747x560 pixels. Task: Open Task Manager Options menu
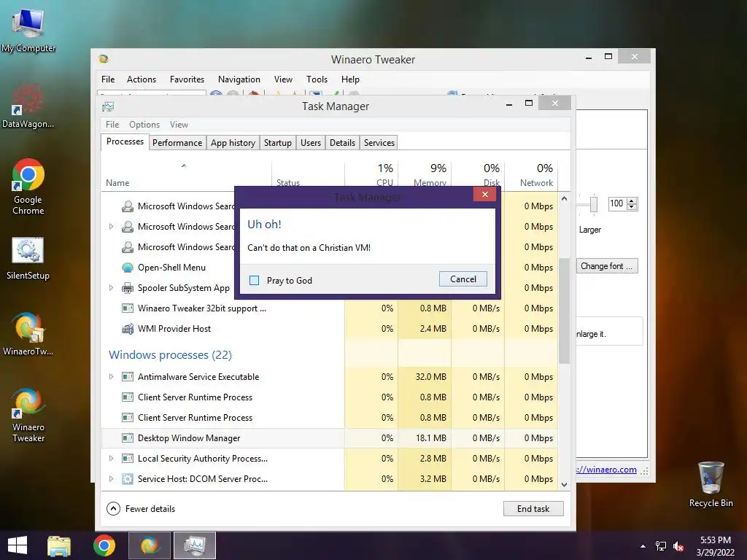pyautogui.click(x=144, y=125)
